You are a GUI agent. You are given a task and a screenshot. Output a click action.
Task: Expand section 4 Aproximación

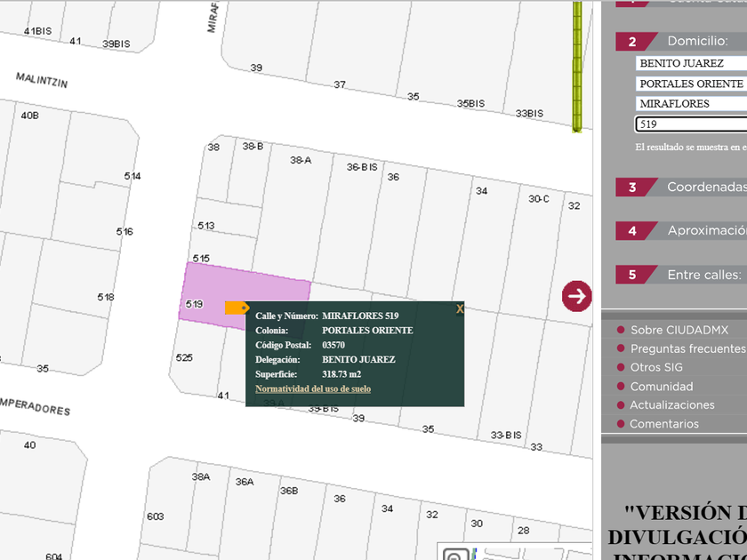(x=681, y=231)
